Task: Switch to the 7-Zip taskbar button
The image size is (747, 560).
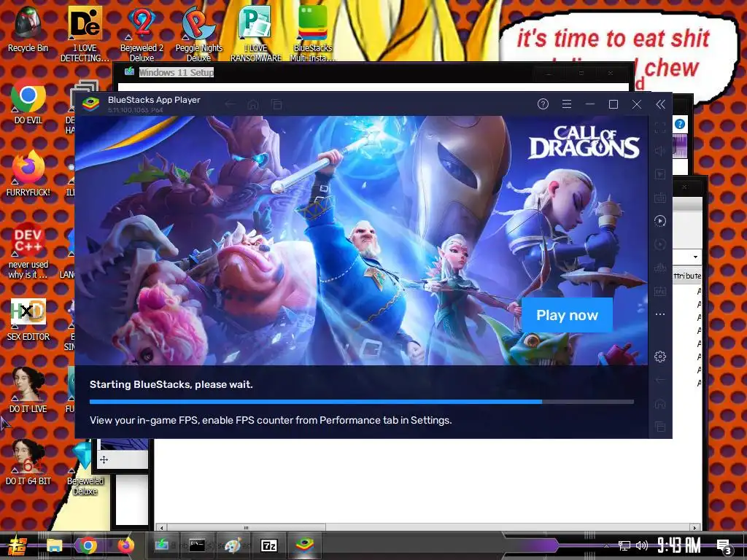Action: click(268, 545)
